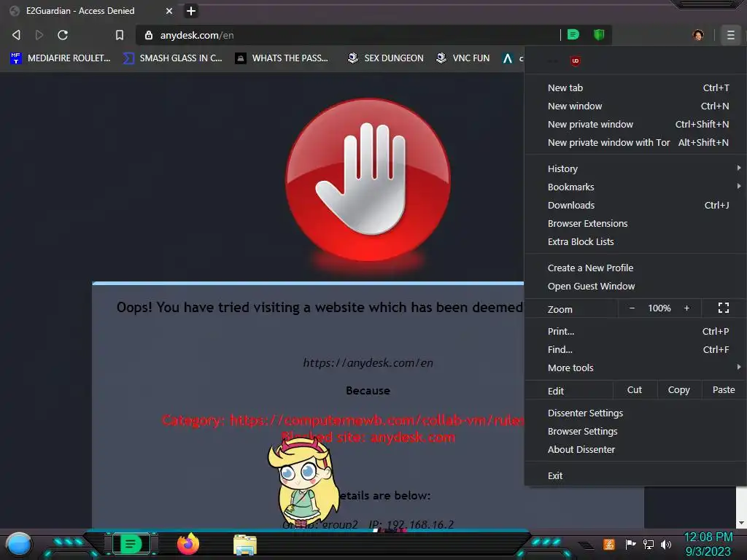Image resolution: width=747 pixels, height=560 pixels.
Task: Open the profile avatar
Action: (698, 35)
